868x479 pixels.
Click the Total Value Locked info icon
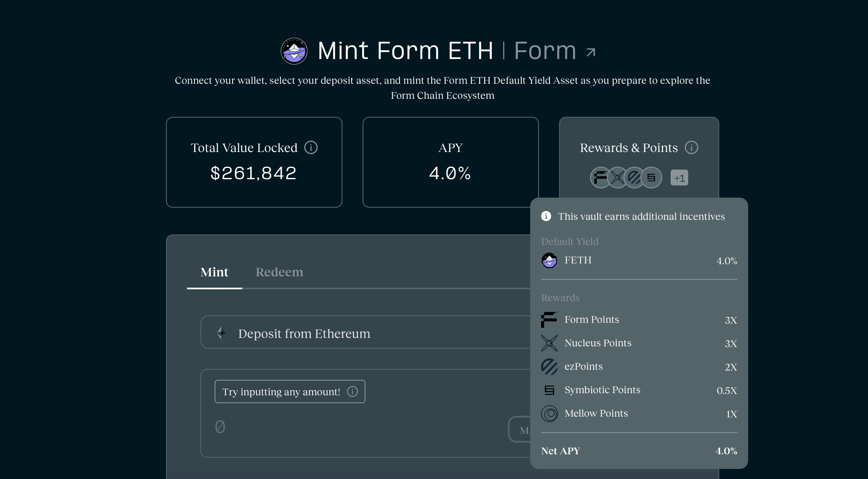click(311, 147)
